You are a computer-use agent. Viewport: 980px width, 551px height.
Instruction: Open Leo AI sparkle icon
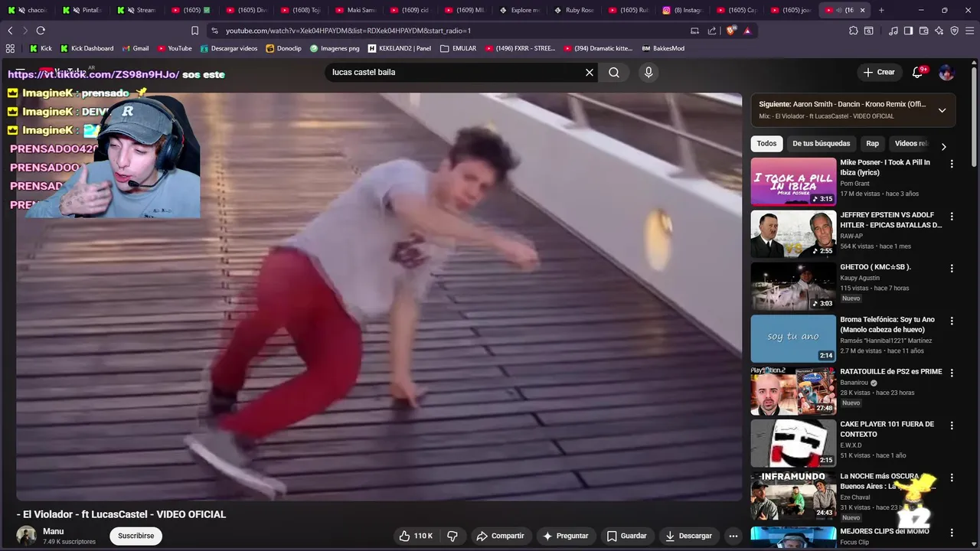click(x=939, y=31)
